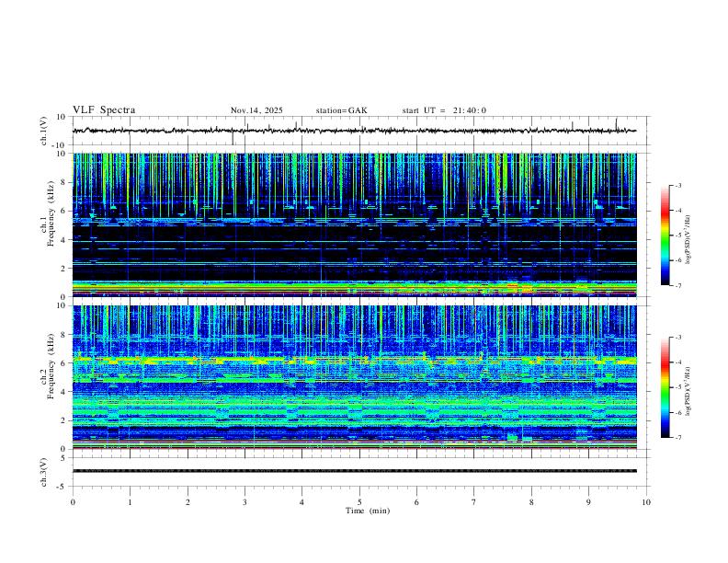Screen dimensions: 728x563
Task: Click the "-3" label on ch.1 colorbar
Action: [x=678, y=185]
